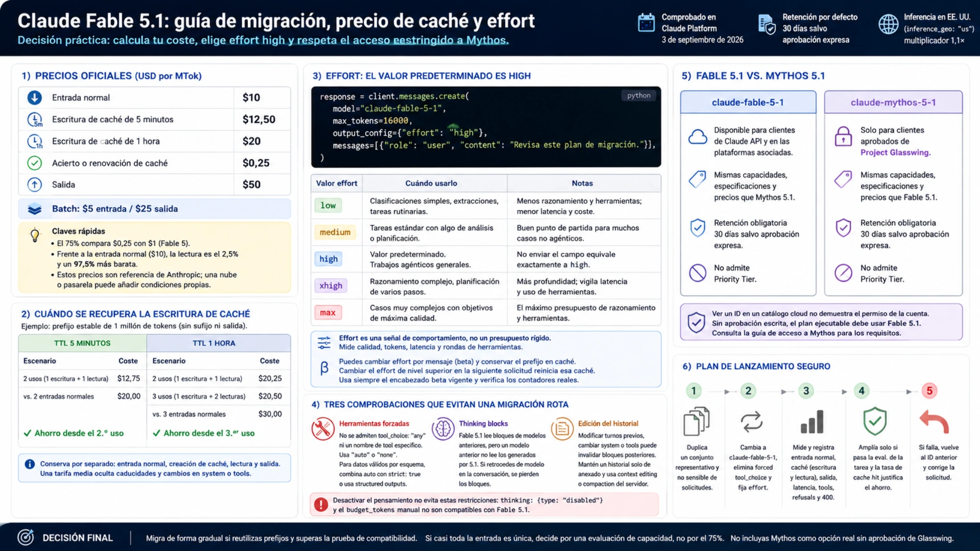Open the Project Glasswing link

895,152
